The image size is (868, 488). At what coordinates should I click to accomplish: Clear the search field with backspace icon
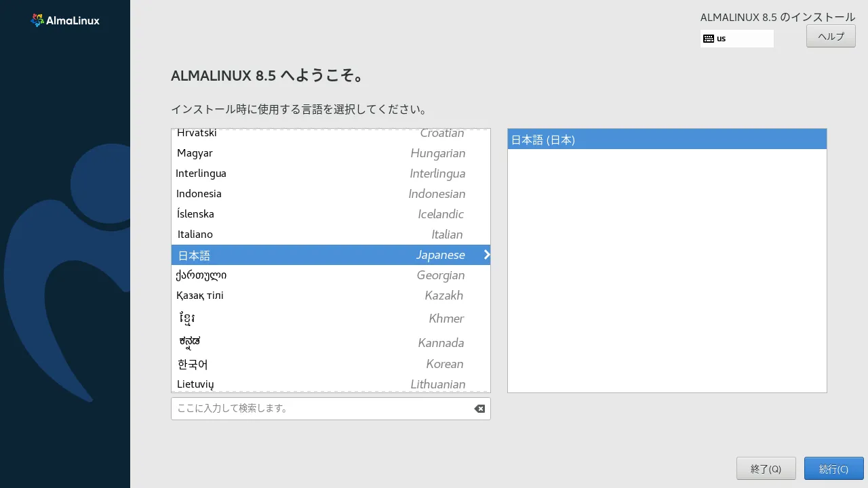point(479,409)
